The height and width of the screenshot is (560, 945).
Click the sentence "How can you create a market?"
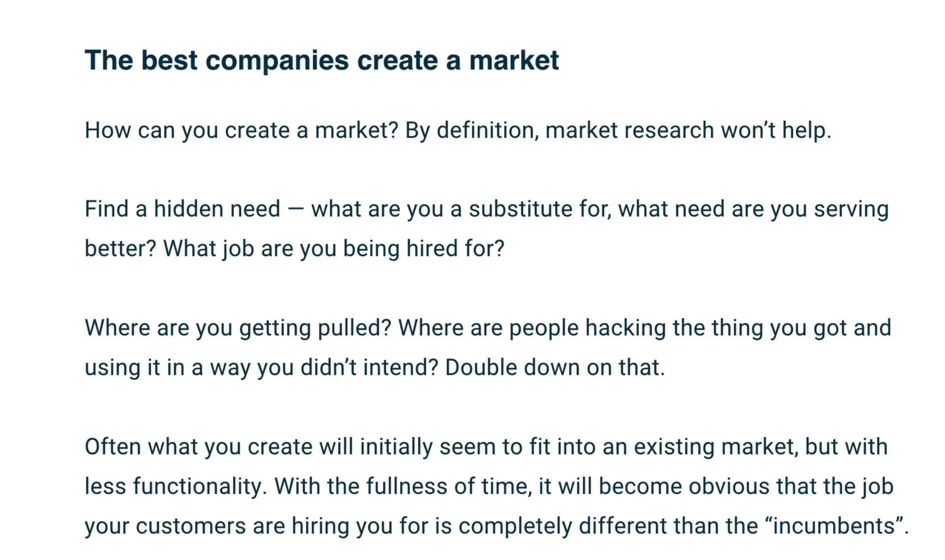(241, 130)
